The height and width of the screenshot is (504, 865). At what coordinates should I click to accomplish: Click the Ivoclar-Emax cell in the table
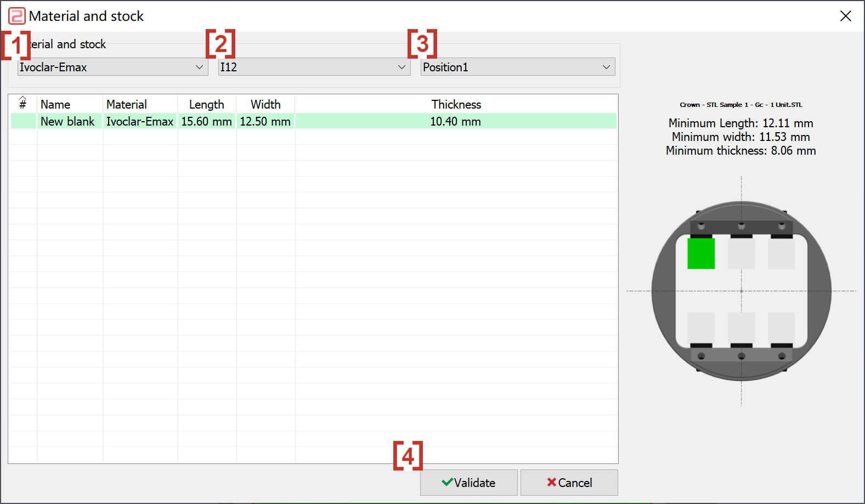(x=140, y=121)
